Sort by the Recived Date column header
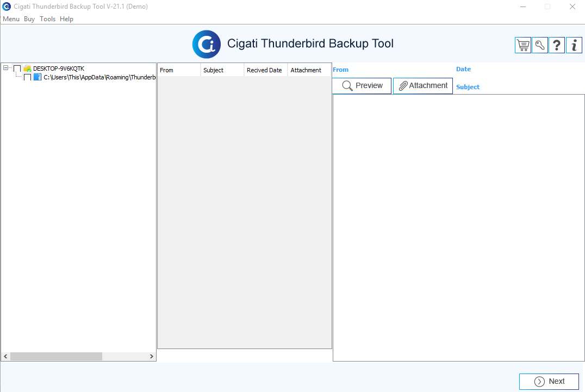Screen dimensions: 585x392 pyautogui.click(x=266, y=70)
